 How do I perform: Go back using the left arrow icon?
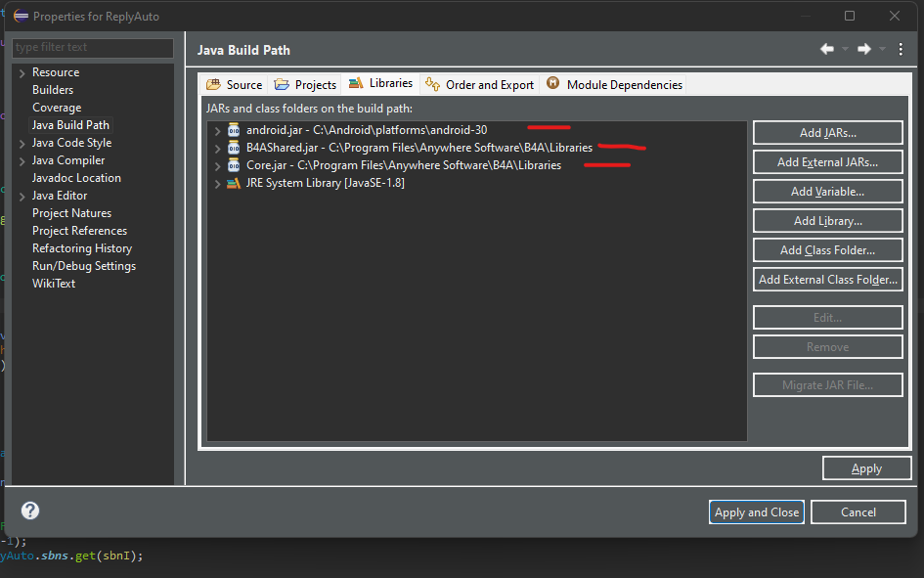[827, 49]
